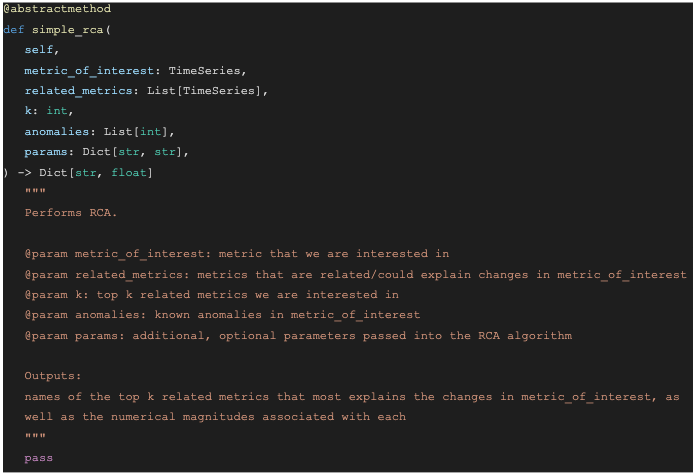Click the self parameter
The width and height of the screenshot is (695, 474).
[x=39, y=49]
